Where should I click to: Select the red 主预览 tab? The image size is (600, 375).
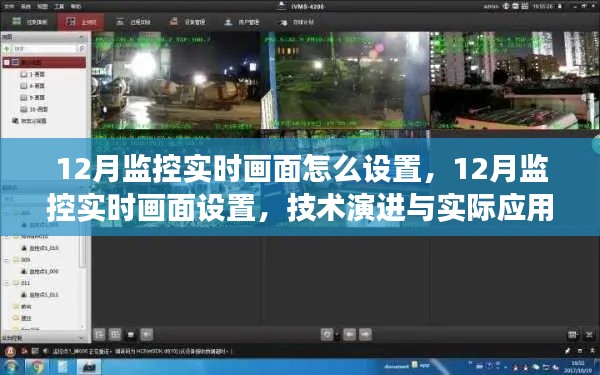(x=81, y=22)
